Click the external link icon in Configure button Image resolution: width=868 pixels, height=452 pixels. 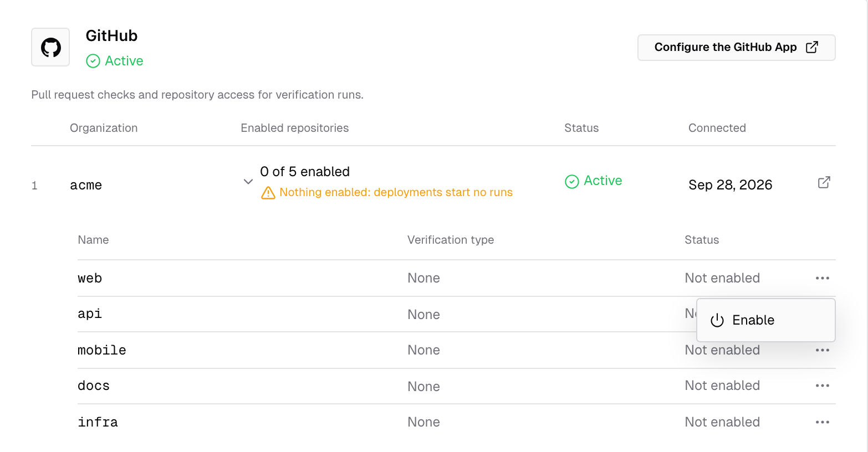(x=811, y=47)
